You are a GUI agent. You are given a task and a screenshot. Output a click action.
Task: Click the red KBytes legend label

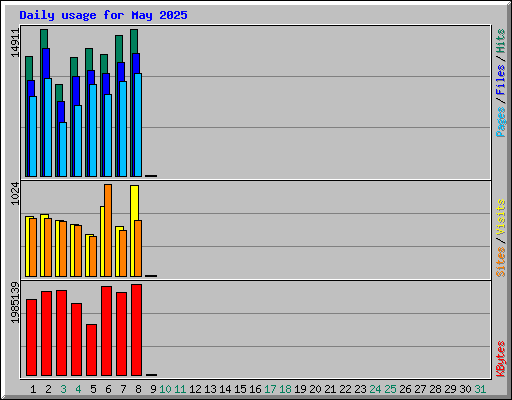501,359
